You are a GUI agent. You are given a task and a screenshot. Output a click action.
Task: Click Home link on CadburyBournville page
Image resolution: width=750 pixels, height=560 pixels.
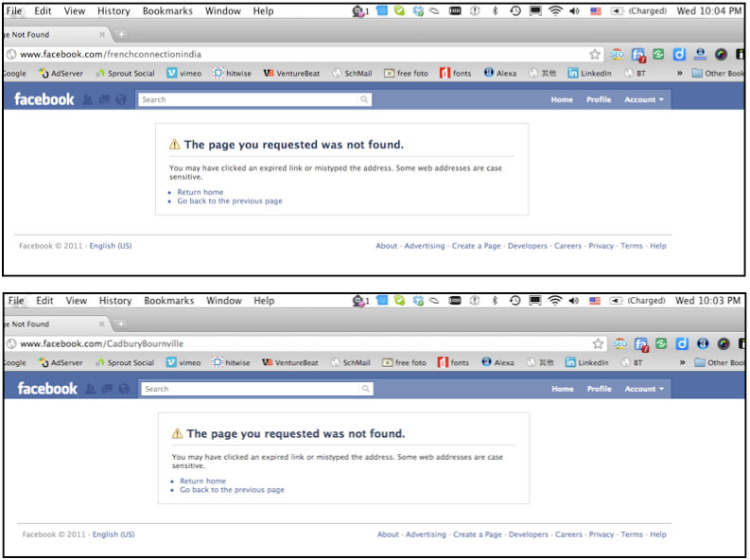point(563,389)
